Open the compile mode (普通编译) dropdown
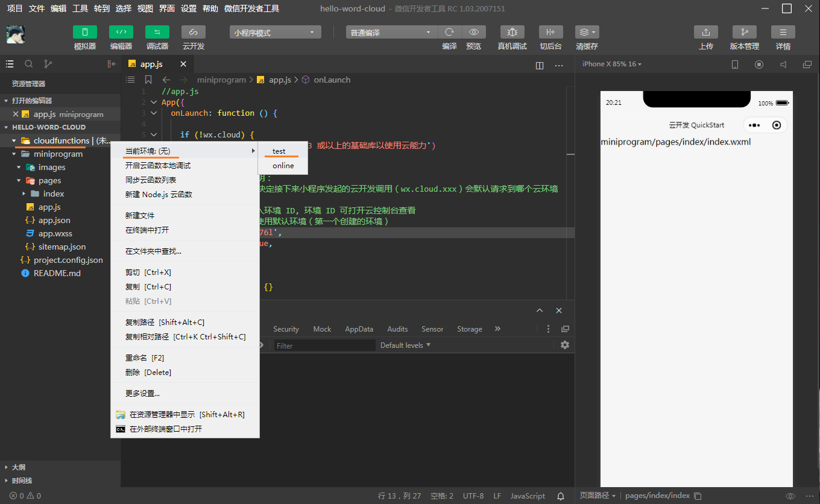Viewport: 820px width, 504px height. click(392, 33)
